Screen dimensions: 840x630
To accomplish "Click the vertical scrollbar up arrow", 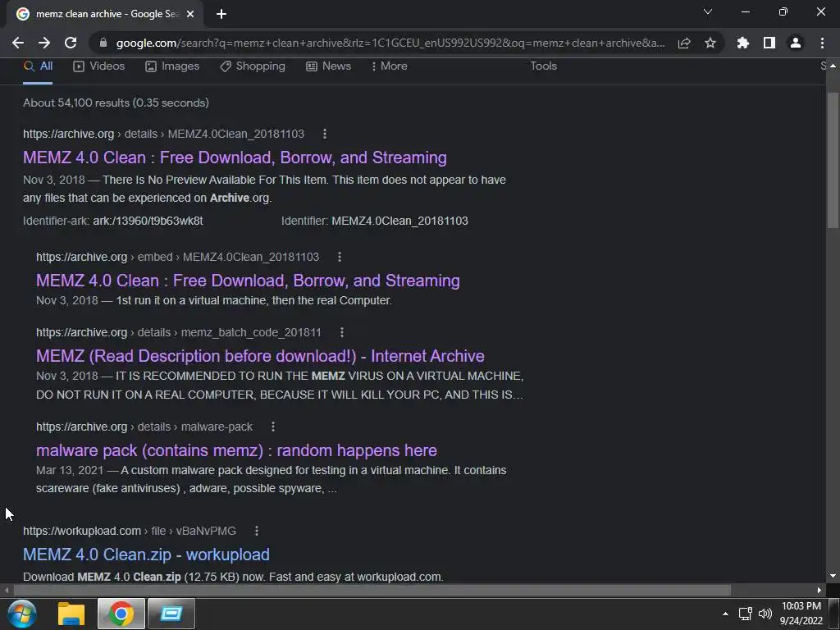I will coord(833,66).
